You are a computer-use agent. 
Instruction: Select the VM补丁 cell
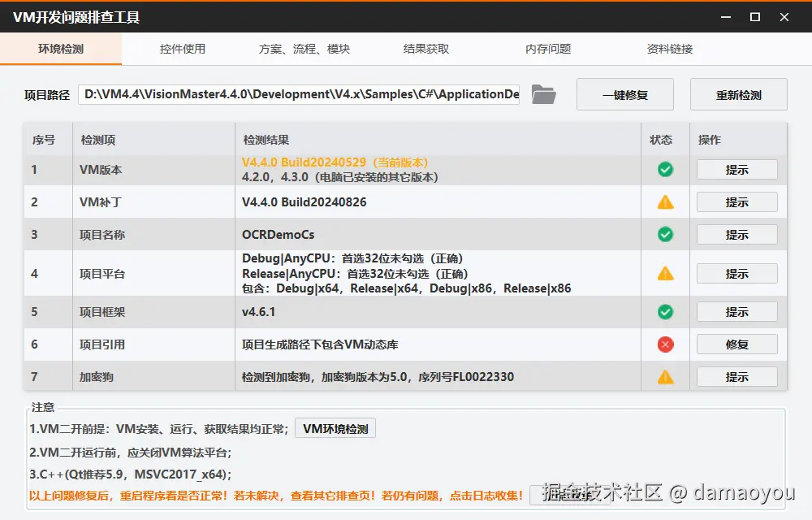(x=153, y=202)
